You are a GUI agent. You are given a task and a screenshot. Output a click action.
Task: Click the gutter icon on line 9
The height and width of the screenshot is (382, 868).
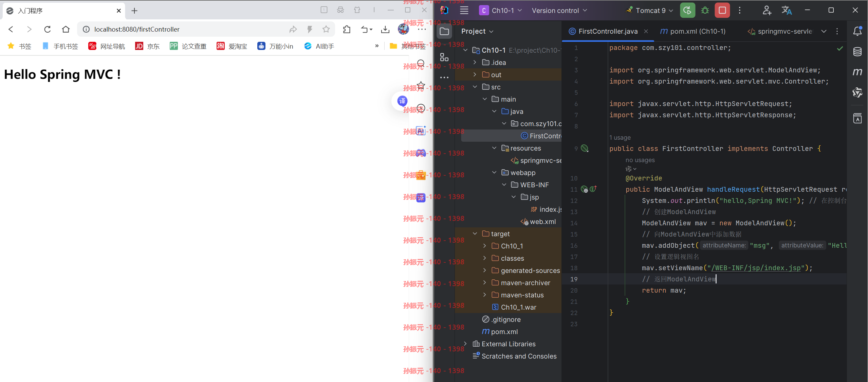pos(585,148)
